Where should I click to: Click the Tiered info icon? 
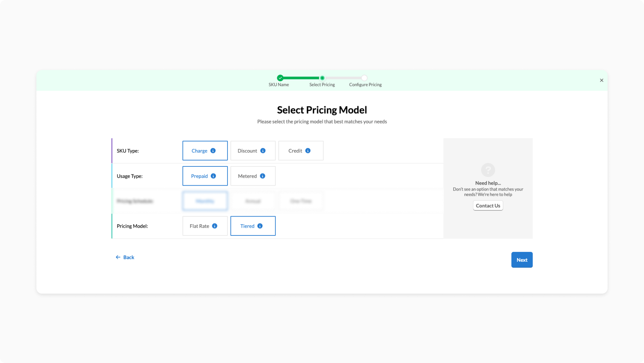(x=260, y=226)
